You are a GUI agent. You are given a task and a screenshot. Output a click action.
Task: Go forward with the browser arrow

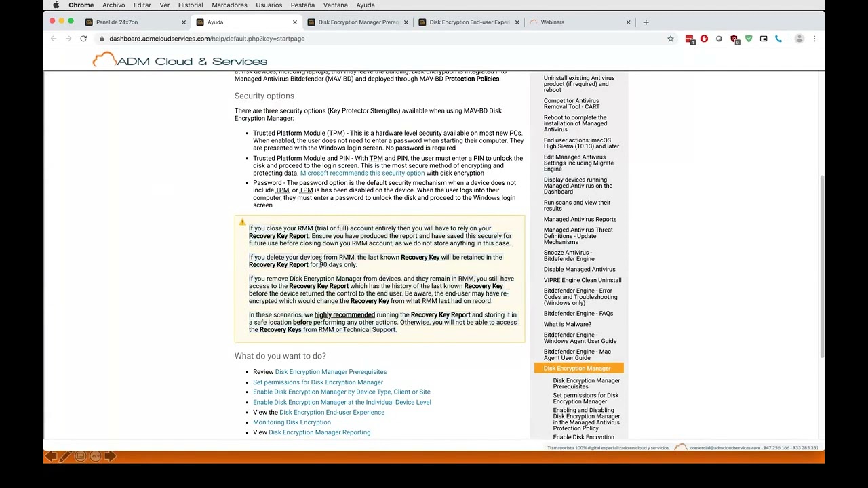pyautogui.click(x=68, y=39)
